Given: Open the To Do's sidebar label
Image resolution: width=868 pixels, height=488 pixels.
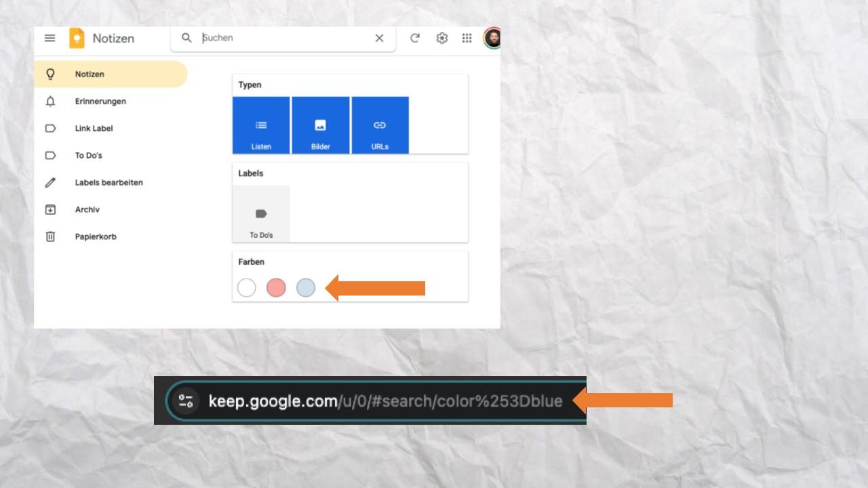Looking at the screenshot, I should point(88,155).
